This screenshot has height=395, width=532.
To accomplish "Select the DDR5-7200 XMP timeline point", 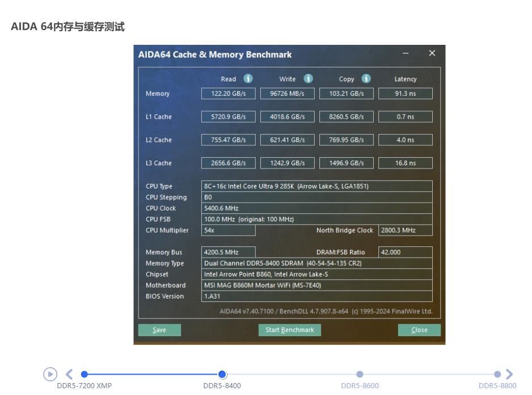I will (x=85, y=374).
